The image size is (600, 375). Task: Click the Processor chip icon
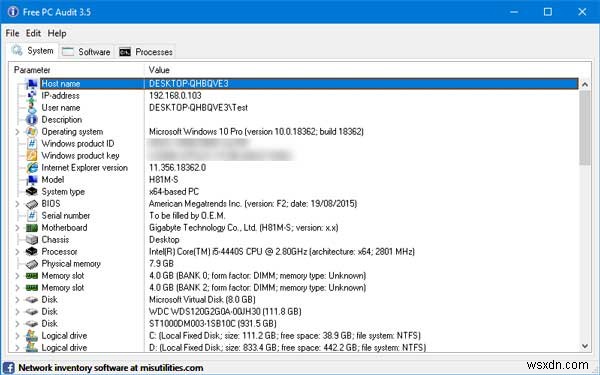point(32,251)
